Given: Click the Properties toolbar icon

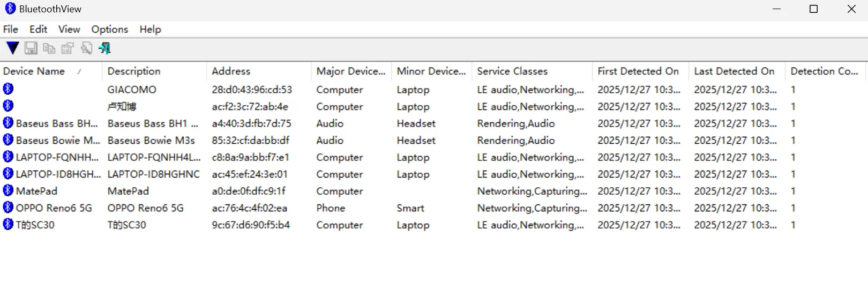Looking at the screenshot, I should 68,48.
